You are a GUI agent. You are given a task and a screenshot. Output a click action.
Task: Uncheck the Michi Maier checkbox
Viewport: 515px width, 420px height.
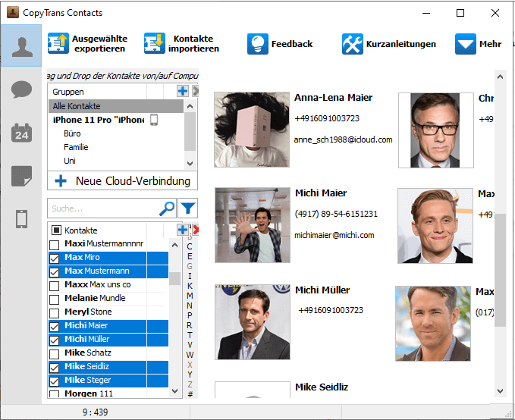coord(54,327)
